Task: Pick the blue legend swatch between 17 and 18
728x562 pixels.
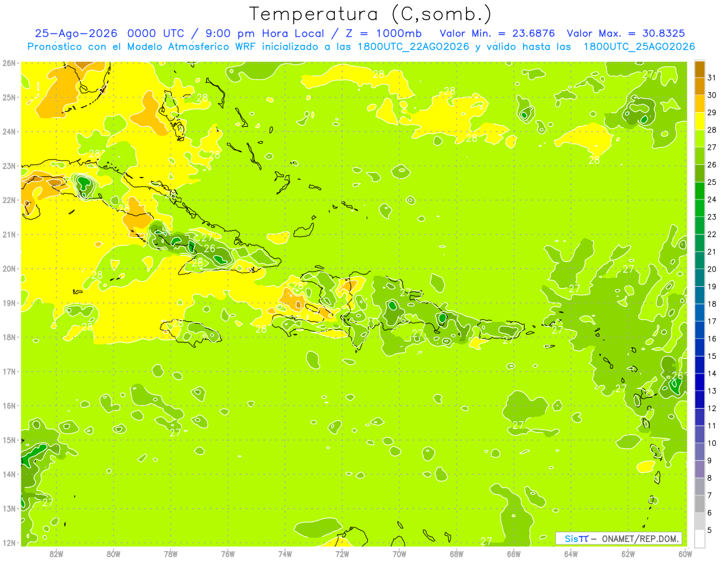Action: pos(699,312)
